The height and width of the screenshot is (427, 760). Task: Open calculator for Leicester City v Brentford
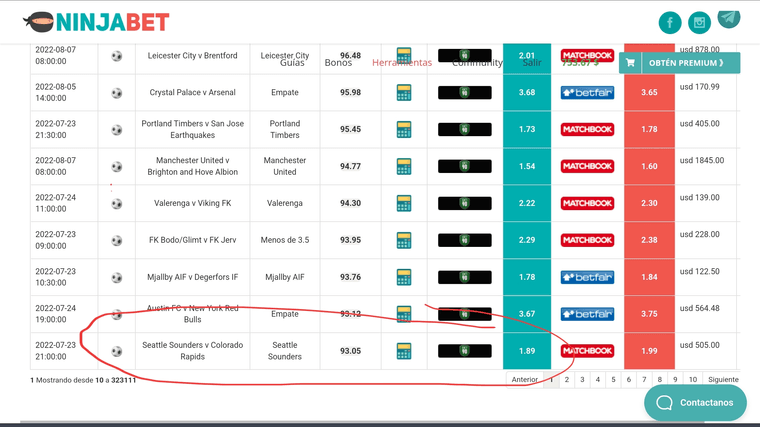(404, 55)
